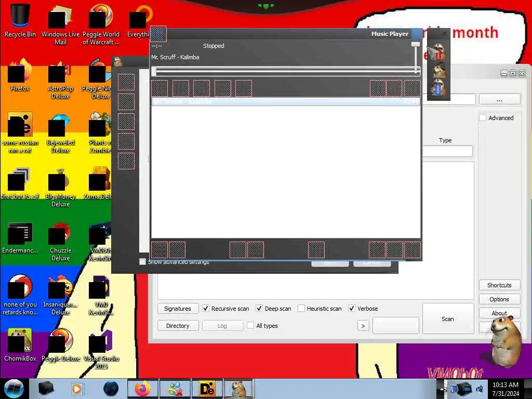Open Shortcuts in the scanner window
The height and width of the screenshot is (399, 532).
click(x=499, y=285)
